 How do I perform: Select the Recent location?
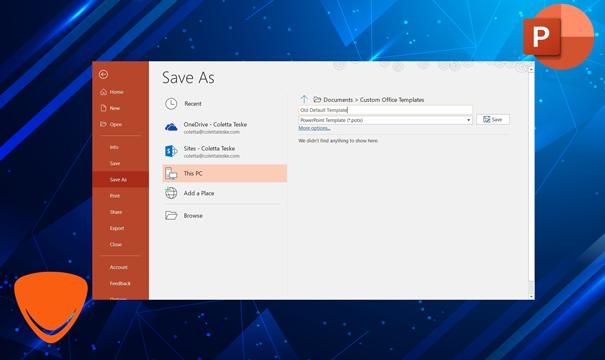pos(225,104)
